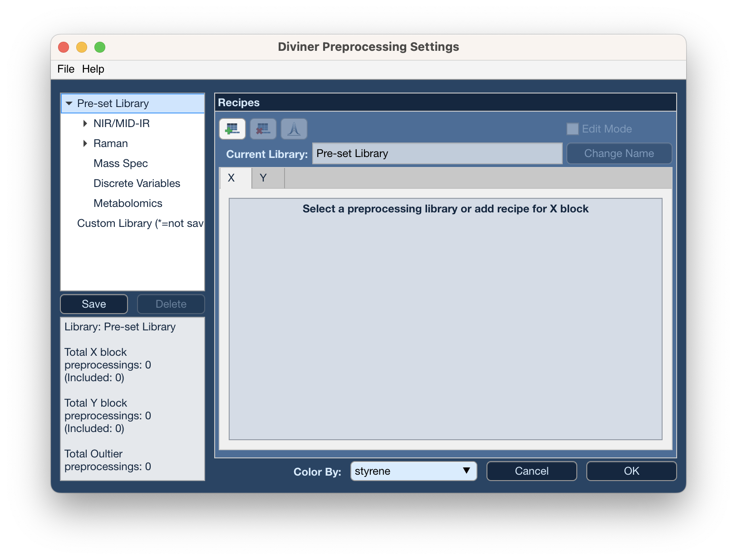Select the Raman label in tree
The height and width of the screenshot is (560, 737).
click(x=111, y=143)
